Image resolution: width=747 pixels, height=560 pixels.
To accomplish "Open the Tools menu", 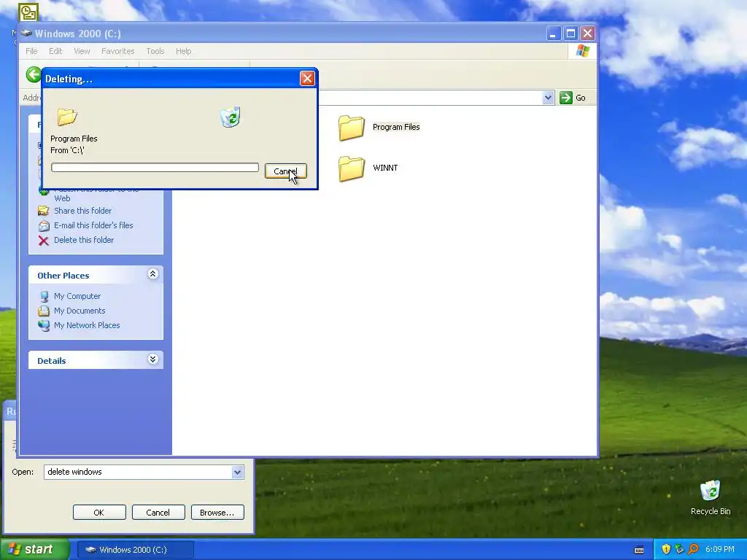I will point(155,51).
